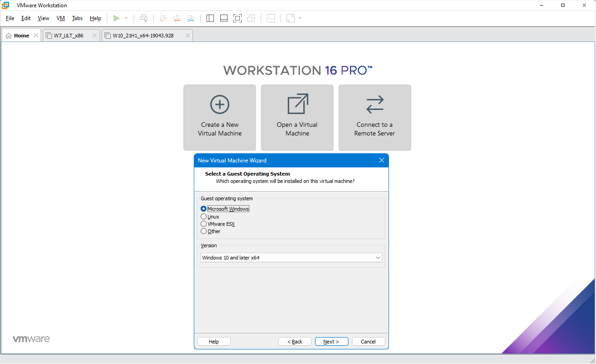Click Create a New Virtual Machine tile
This screenshot has width=596, height=364.
click(220, 118)
